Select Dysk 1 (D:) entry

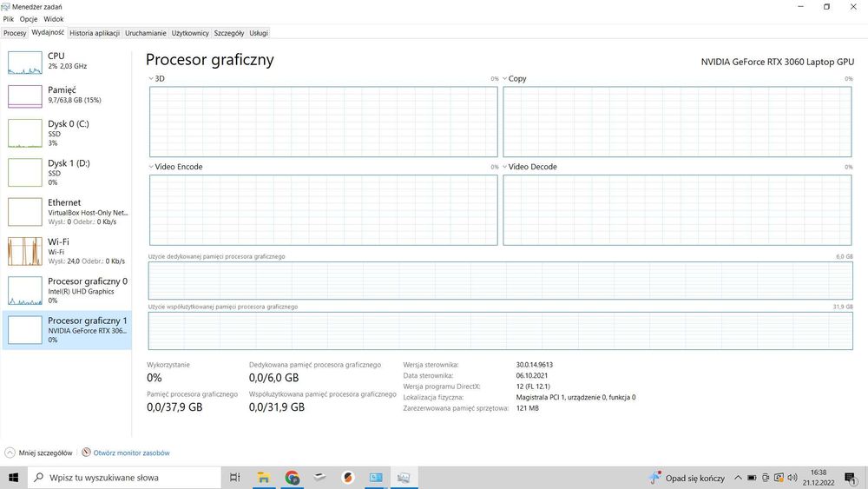tap(67, 173)
